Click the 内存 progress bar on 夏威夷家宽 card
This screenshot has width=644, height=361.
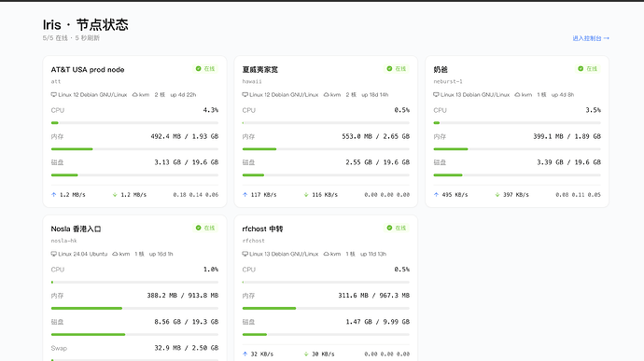tap(326, 149)
